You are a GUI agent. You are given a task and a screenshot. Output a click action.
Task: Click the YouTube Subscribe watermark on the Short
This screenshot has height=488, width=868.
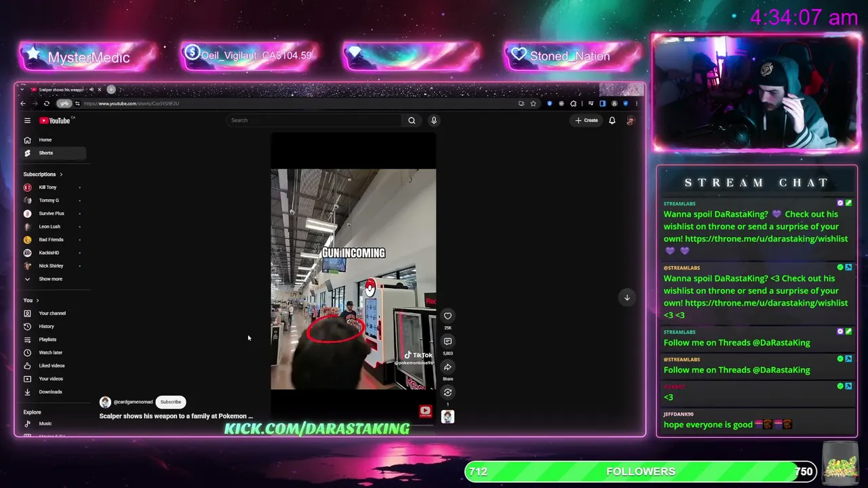click(425, 410)
